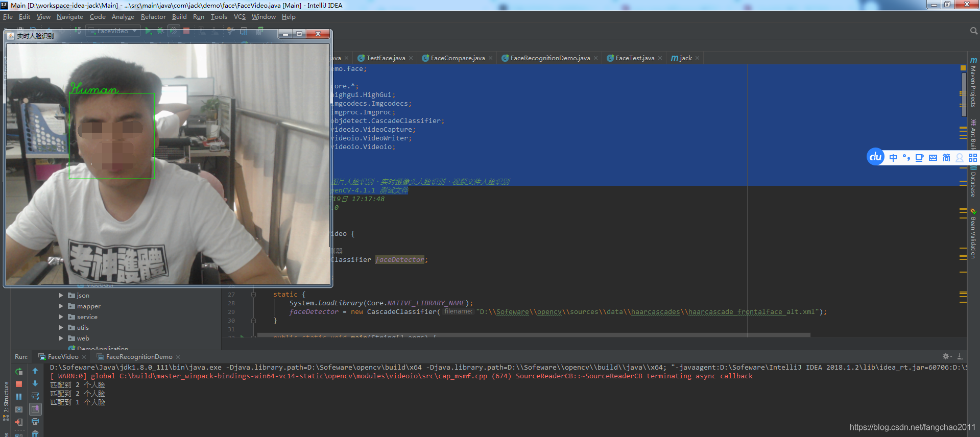Open Maven Projects side panel
The height and width of the screenshot is (437, 980).
973,82
